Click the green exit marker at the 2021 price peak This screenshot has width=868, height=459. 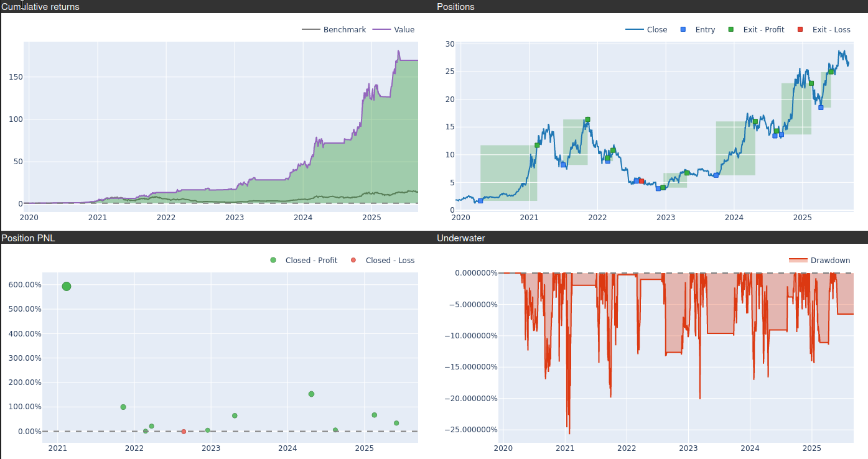pos(587,119)
